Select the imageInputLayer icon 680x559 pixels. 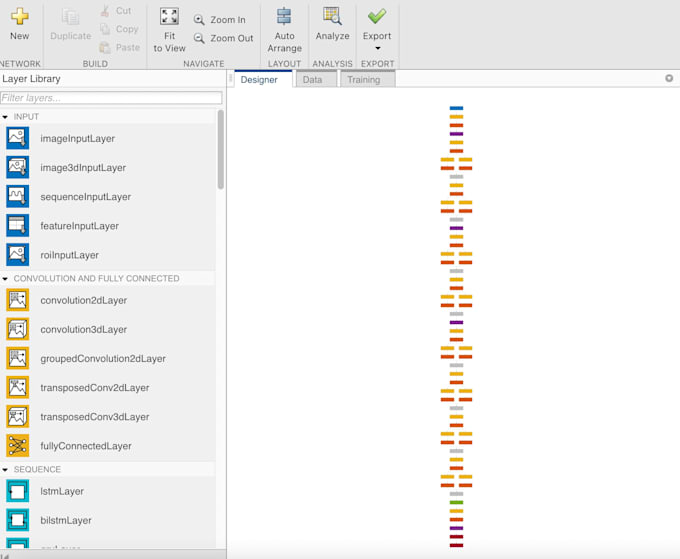pyautogui.click(x=18, y=138)
